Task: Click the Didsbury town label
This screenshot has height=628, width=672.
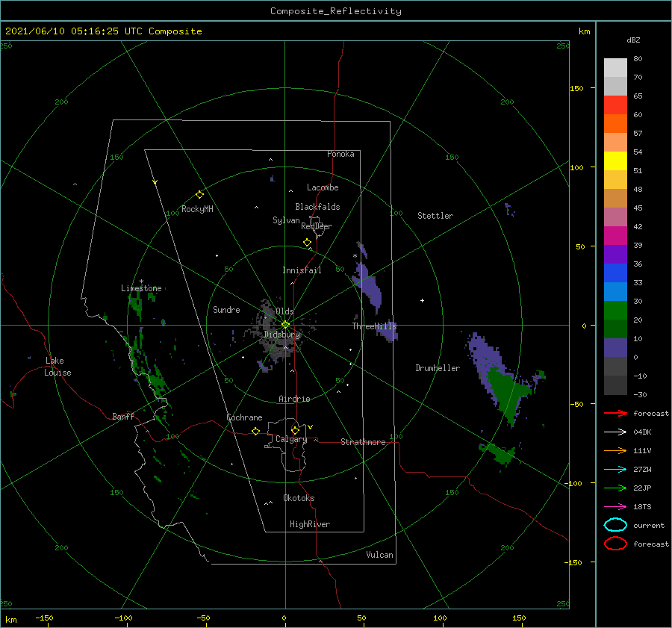Action: tap(282, 335)
